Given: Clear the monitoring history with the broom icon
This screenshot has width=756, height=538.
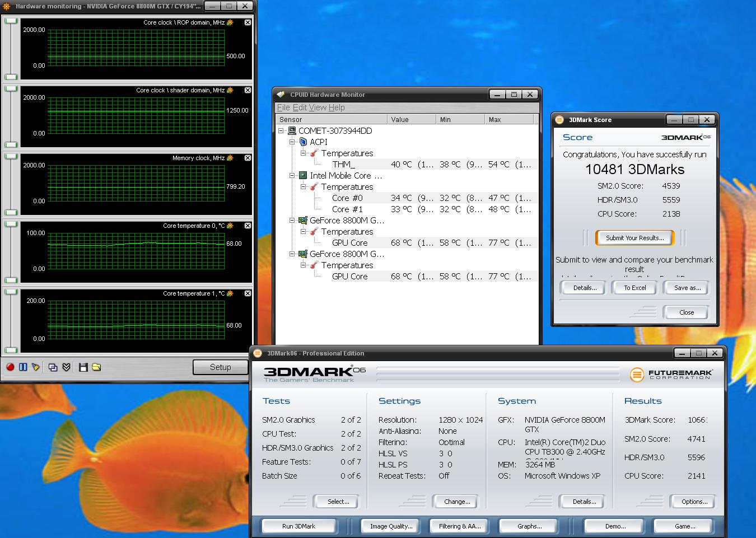Looking at the screenshot, I should click(36, 367).
